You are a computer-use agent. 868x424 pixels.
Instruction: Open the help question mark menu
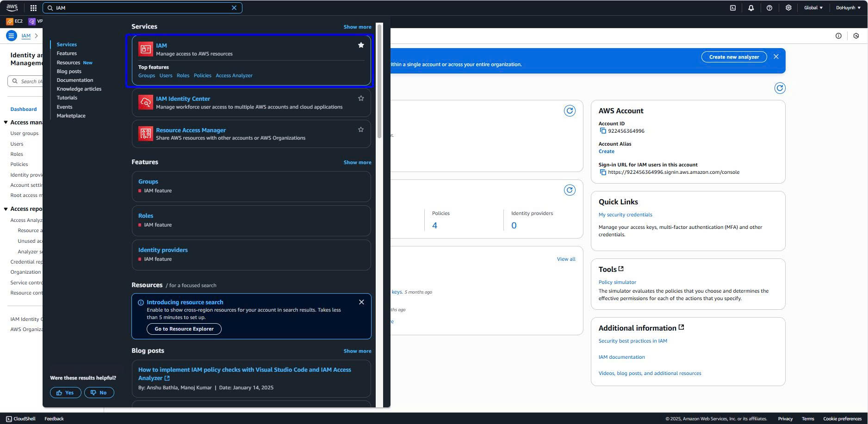[x=769, y=8]
